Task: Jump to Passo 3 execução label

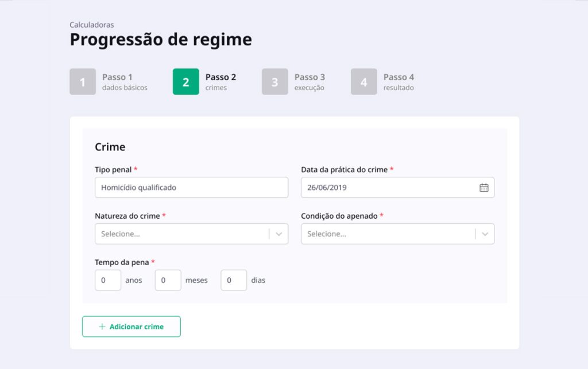Action: coord(310,82)
